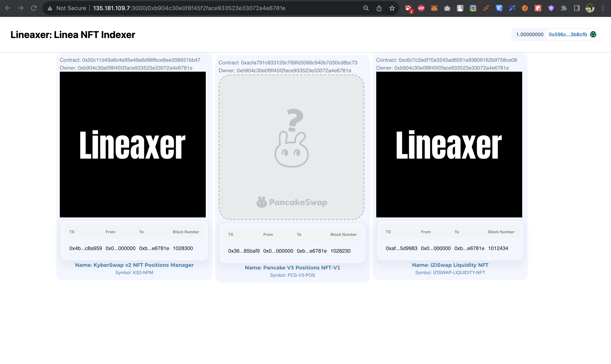The height and width of the screenshot is (364, 611).
Task: Open the iZiSwap Lineaxer NFT image
Action: pyautogui.click(x=449, y=145)
